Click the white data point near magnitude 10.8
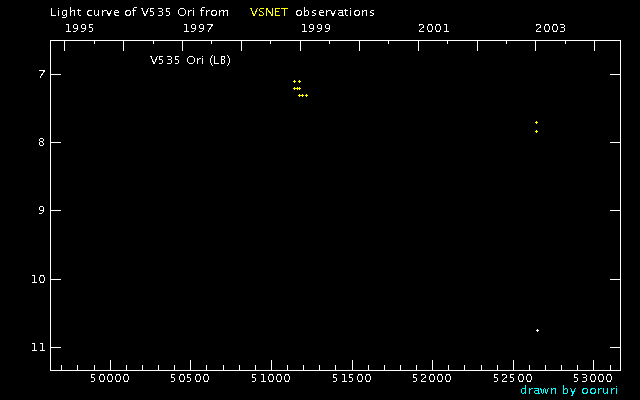640x400 pixels. tap(538, 330)
